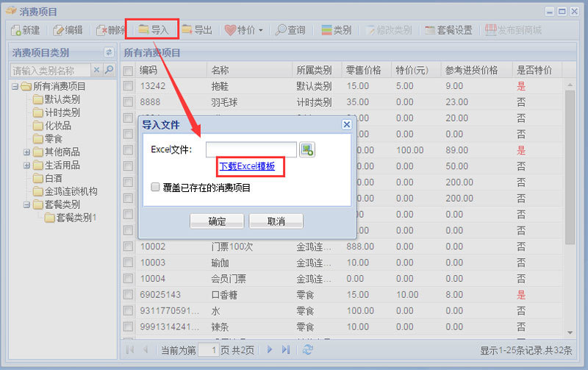Click the 下载Excel模板 link

(x=247, y=166)
